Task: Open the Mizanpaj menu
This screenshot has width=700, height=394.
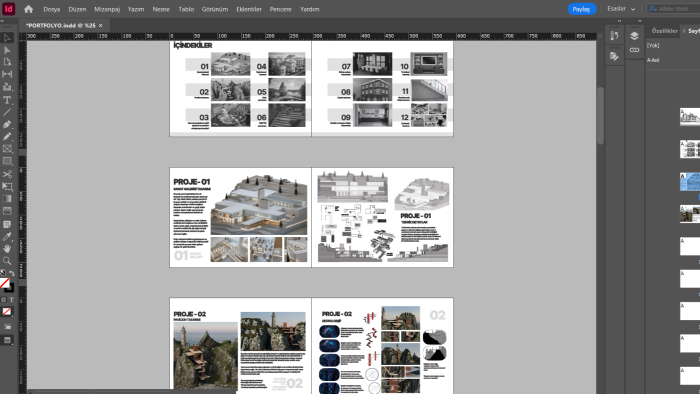Action: 107,9
